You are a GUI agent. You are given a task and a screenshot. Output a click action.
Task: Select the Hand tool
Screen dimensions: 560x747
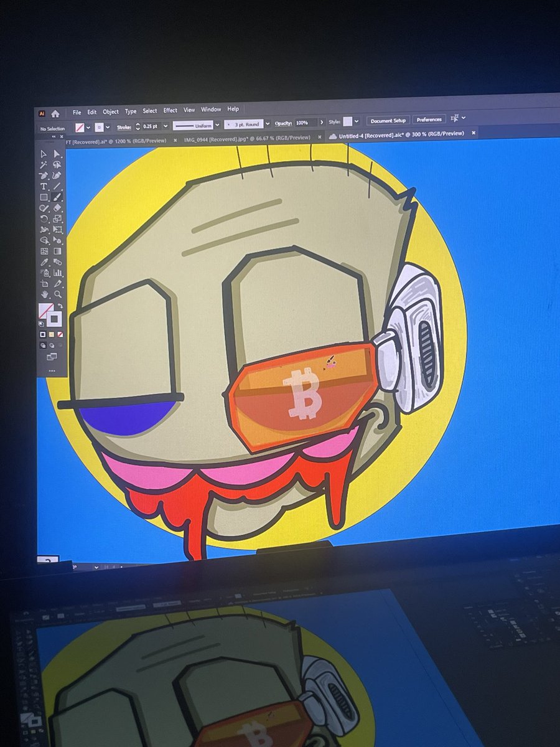(x=44, y=294)
